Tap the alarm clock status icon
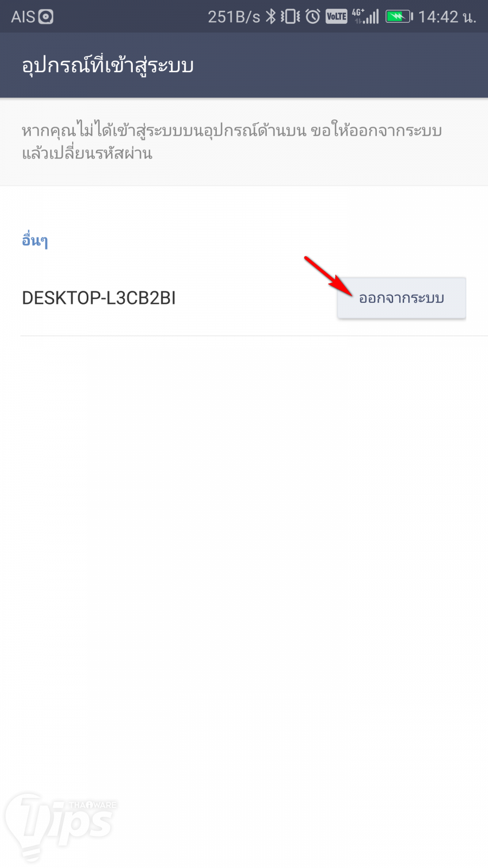 [x=313, y=17]
